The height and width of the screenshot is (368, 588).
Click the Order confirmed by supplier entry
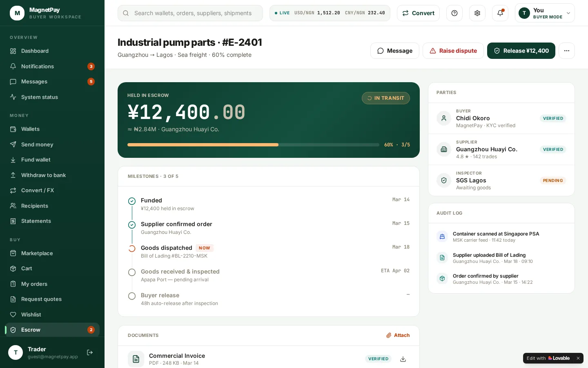[501, 279]
